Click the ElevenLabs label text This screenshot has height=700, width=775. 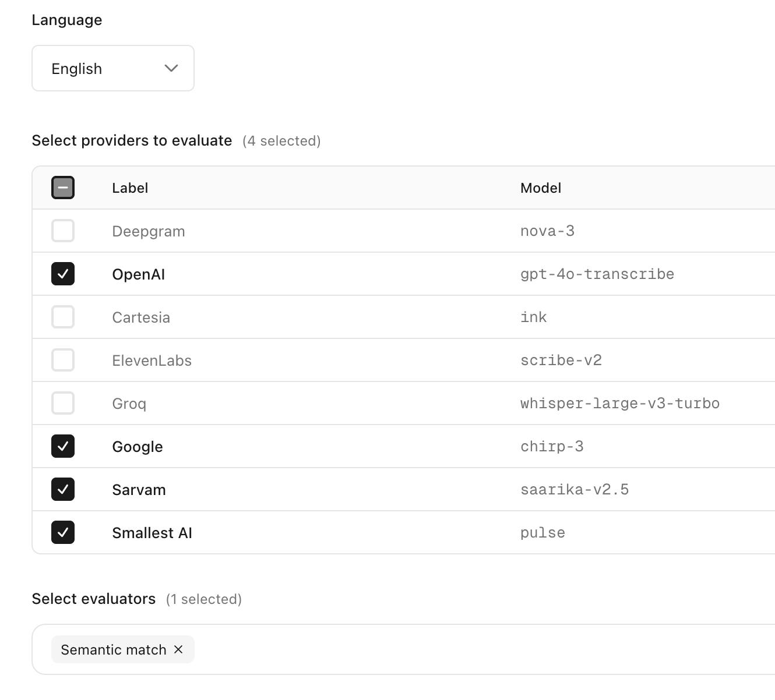(x=152, y=360)
